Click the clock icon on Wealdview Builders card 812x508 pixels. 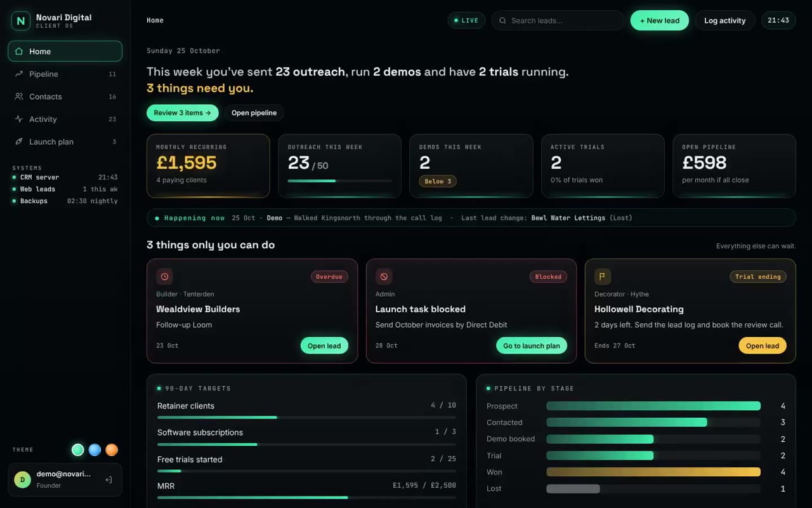[x=165, y=276]
